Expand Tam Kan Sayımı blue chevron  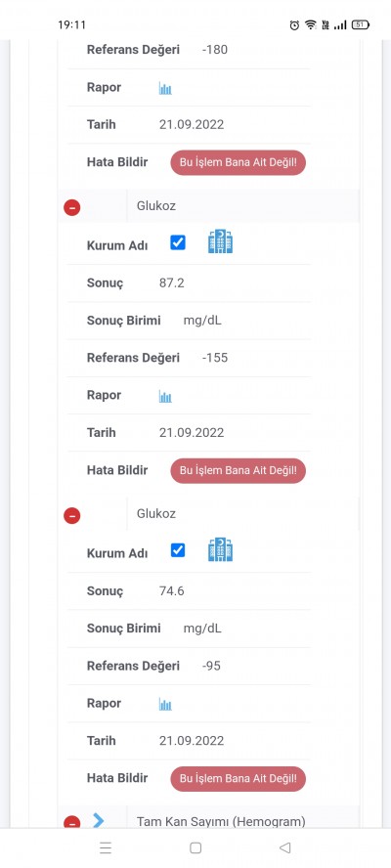(x=99, y=820)
